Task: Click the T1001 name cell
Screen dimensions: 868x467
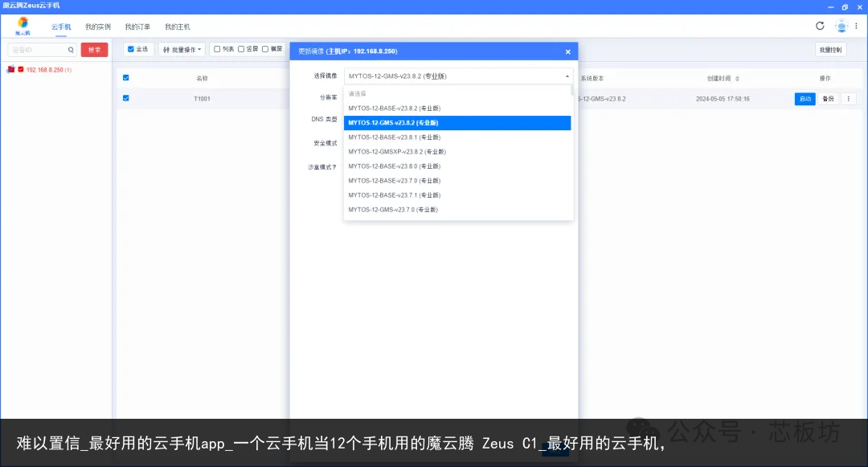Action: [x=202, y=99]
